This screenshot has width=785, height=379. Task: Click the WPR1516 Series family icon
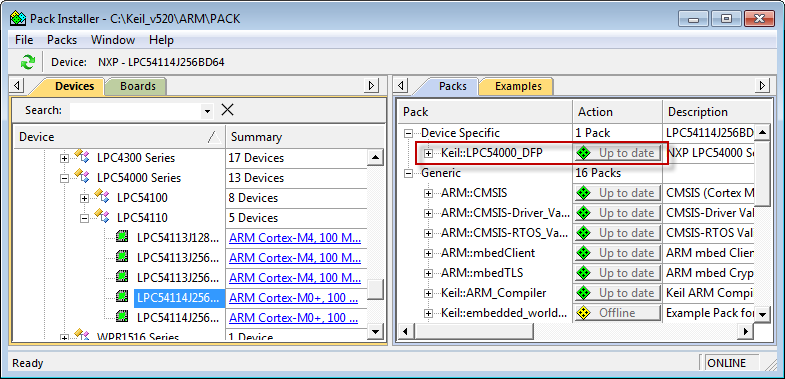82,335
